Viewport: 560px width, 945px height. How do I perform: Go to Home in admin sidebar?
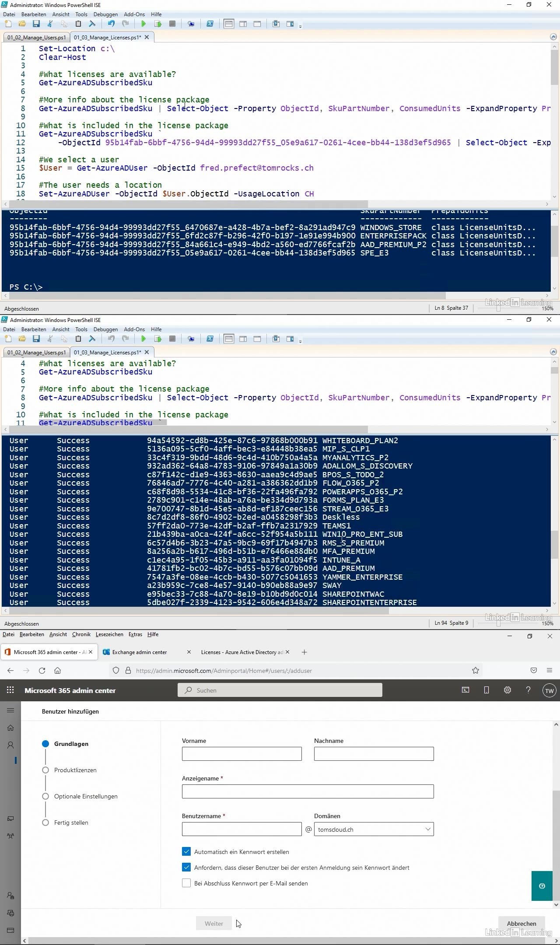(x=10, y=728)
